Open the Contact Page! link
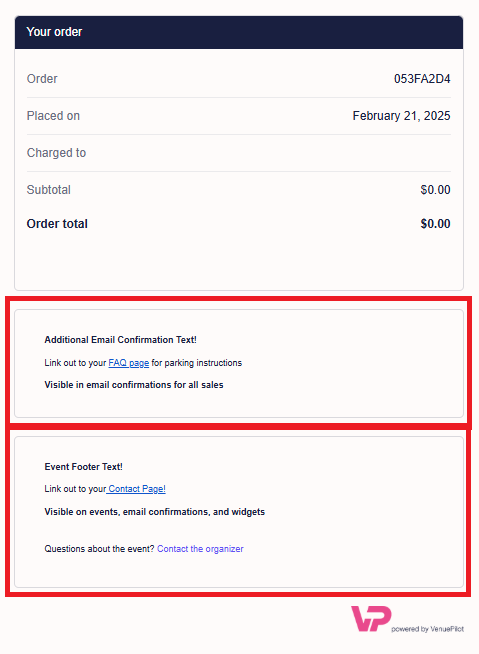The image size is (479, 654). click(x=136, y=489)
